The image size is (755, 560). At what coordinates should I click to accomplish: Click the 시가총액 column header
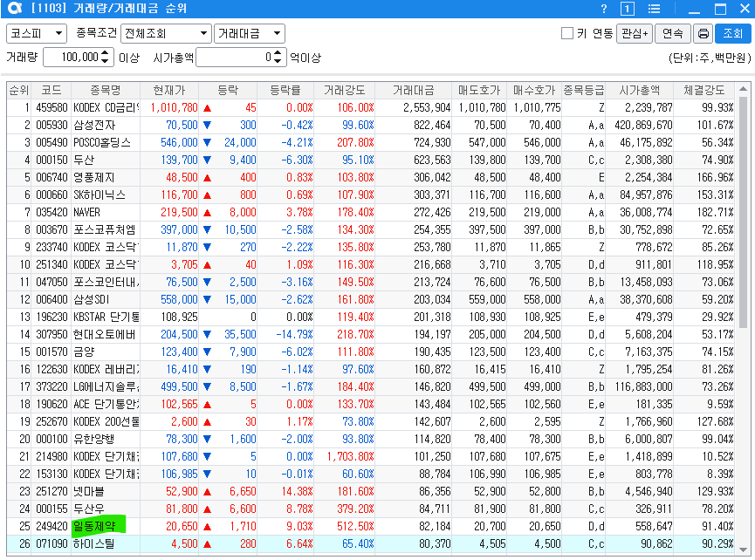639,90
